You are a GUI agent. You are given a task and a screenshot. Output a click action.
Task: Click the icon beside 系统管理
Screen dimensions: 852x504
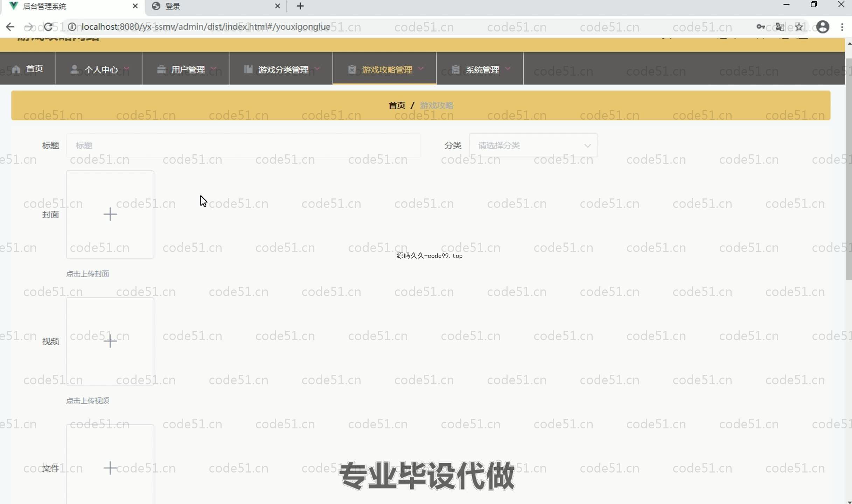point(455,69)
